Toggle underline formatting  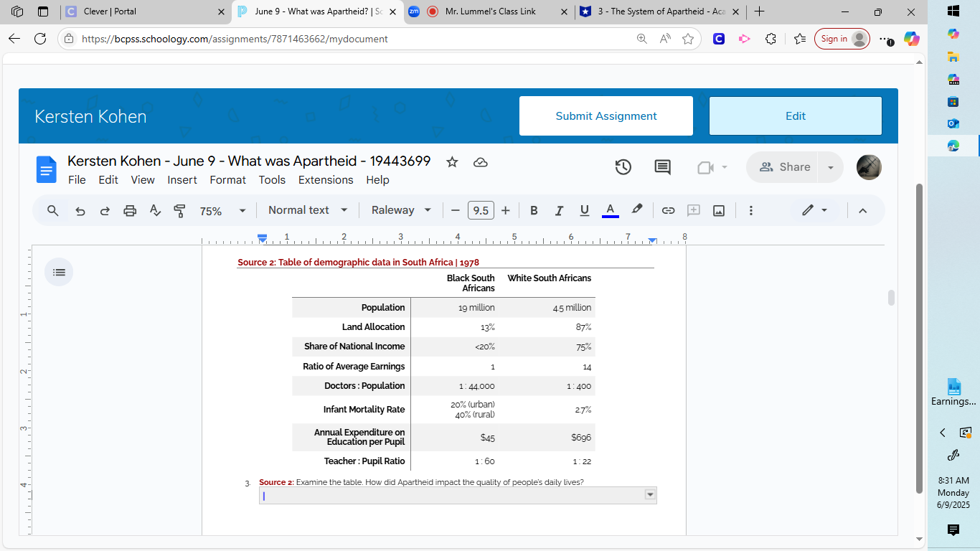click(584, 210)
